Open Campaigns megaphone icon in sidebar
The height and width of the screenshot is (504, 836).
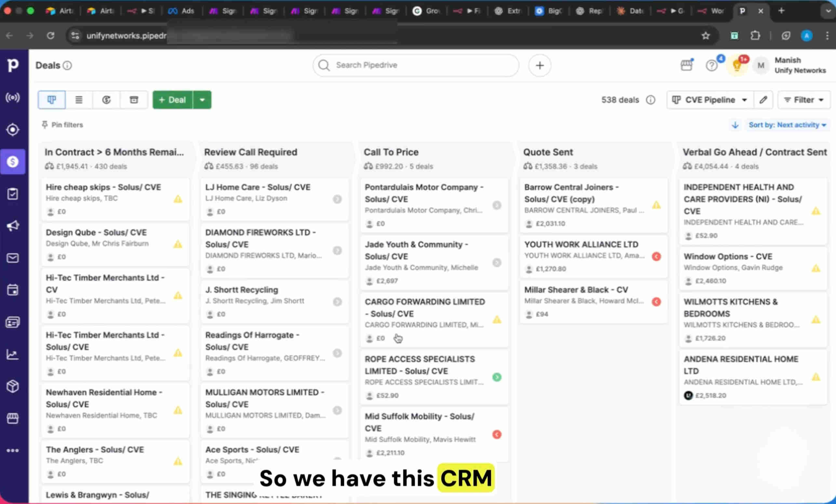tap(13, 226)
